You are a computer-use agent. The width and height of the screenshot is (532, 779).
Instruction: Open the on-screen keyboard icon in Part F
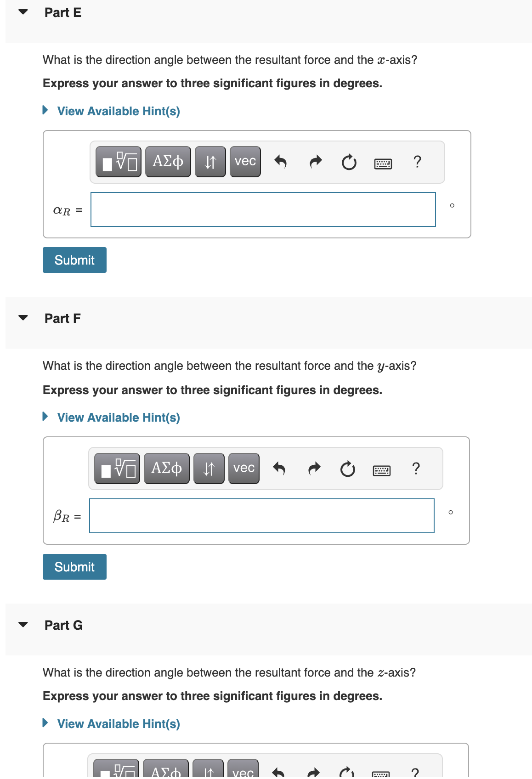pos(382,469)
